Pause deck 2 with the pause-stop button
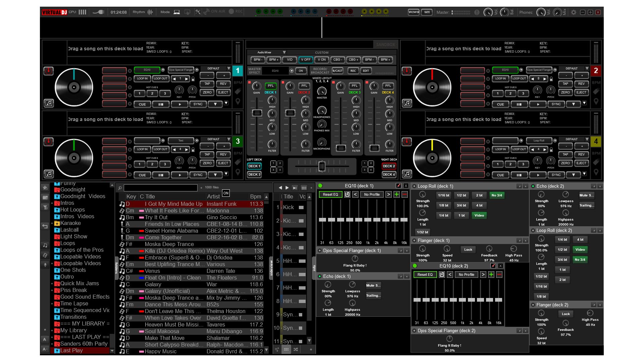The image size is (644, 362). coord(519,104)
